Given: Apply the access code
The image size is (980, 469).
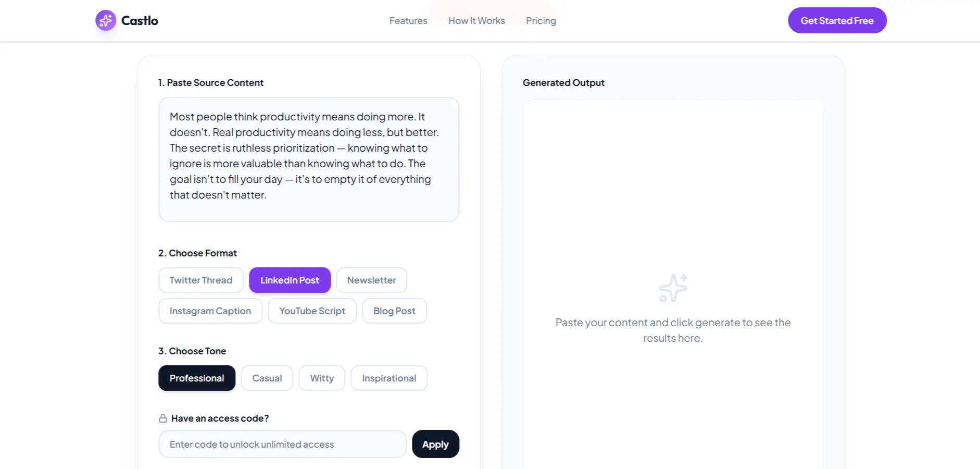Looking at the screenshot, I should tap(436, 444).
